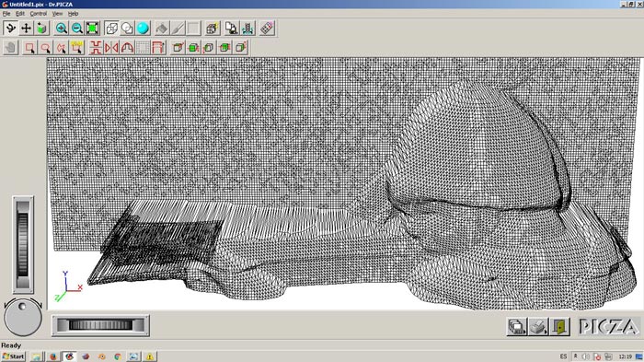Screen dimensions: 644x362
Task: Click the grayed paint bucket icon
Action: [162, 29]
